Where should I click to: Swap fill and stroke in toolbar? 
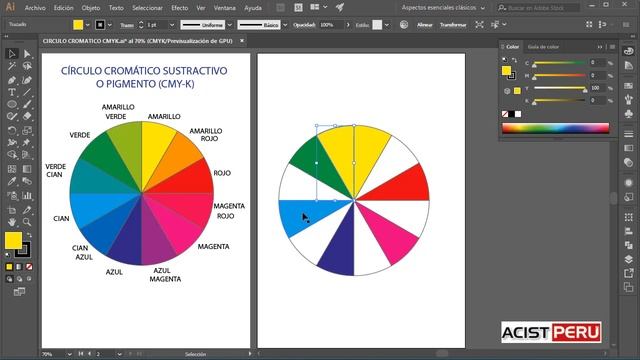point(29,235)
